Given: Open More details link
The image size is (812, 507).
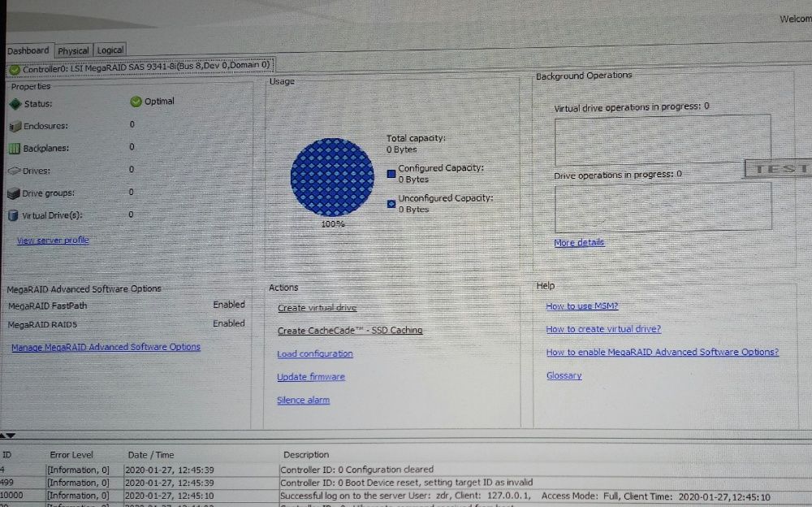Looking at the screenshot, I should [x=579, y=242].
